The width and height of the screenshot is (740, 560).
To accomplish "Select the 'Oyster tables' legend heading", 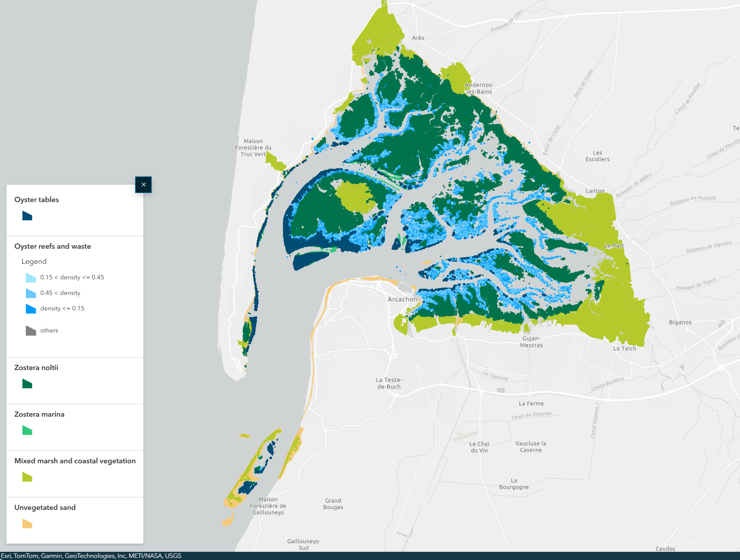I will click(37, 199).
